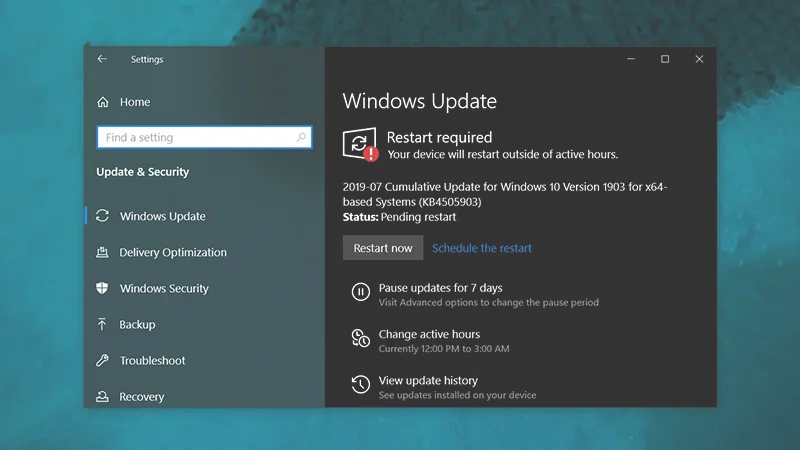The height and width of the screenshot is (450, 800).
Task: Go back with the Settings arrow
Action: [x=102, y=59]
